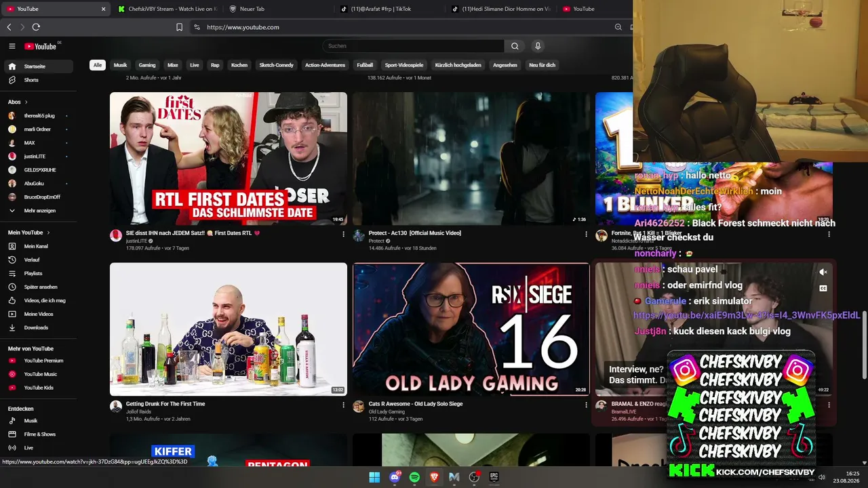Open Playlists in the sidebar
868x488 pixels.
[x=39, y=273]
